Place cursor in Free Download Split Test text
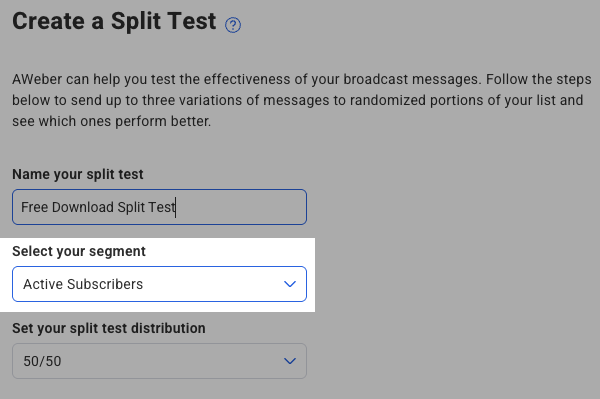 98,207
